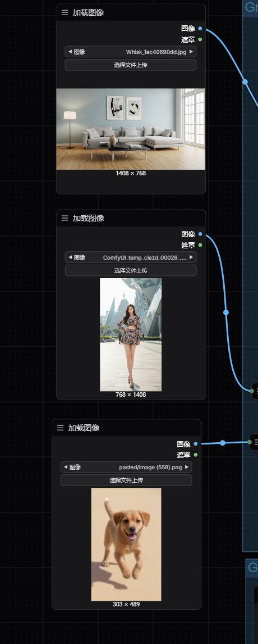Click 选择文件上传 under Whisk image selector

(x=131, y=65)
